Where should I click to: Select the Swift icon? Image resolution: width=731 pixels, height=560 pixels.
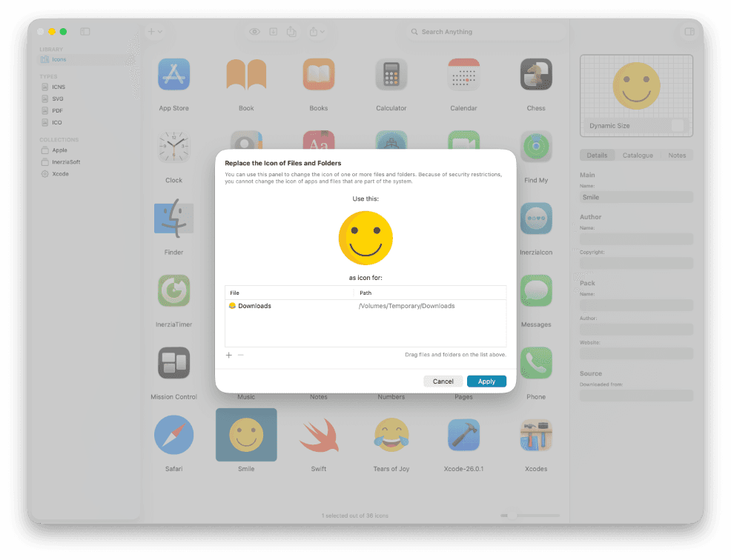319,435
